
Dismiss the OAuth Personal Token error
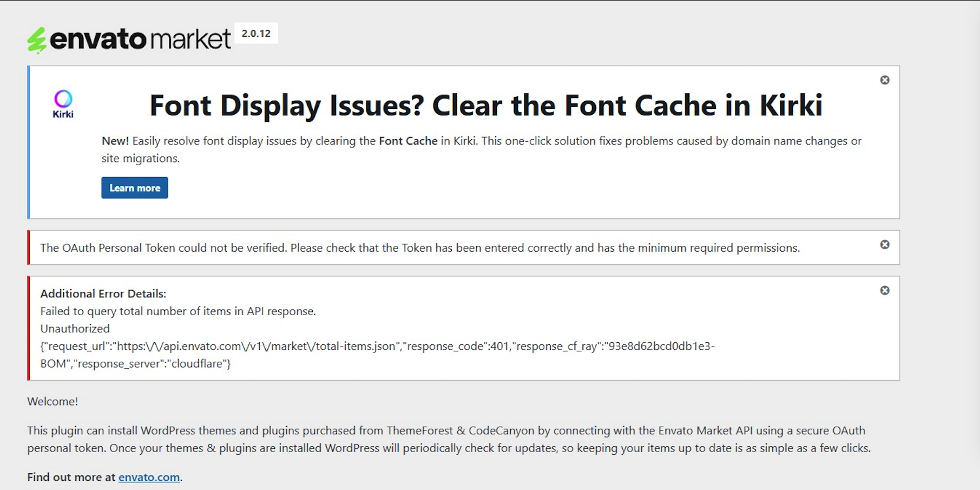[x=885, y=245]
